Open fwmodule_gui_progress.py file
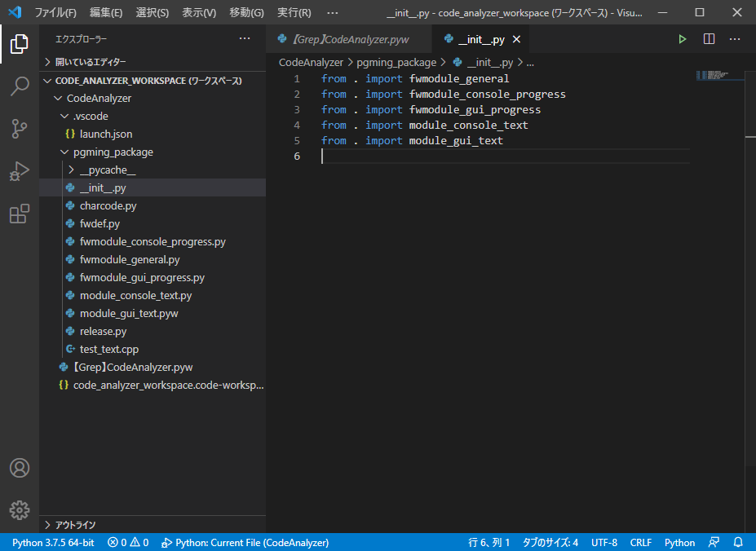Viewport: 756px width, 551px height. (x=153, y=278)
